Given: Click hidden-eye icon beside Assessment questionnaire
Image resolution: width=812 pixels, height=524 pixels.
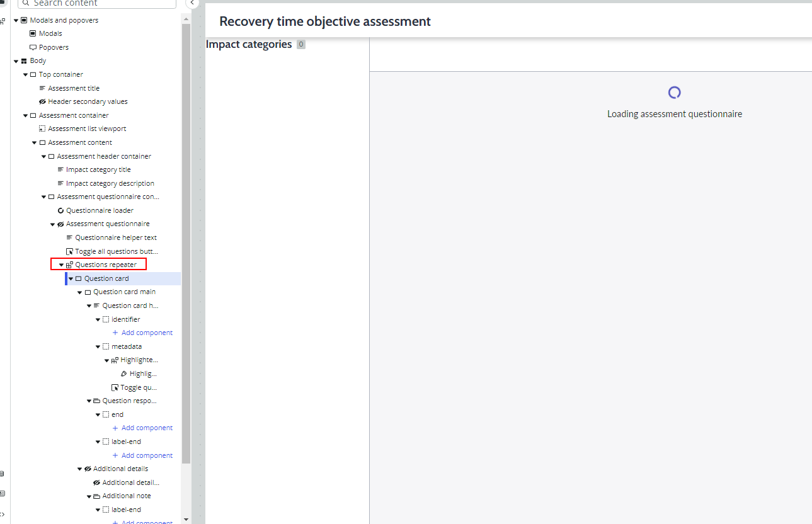Looking at the screenshot, I should point(60,224).
